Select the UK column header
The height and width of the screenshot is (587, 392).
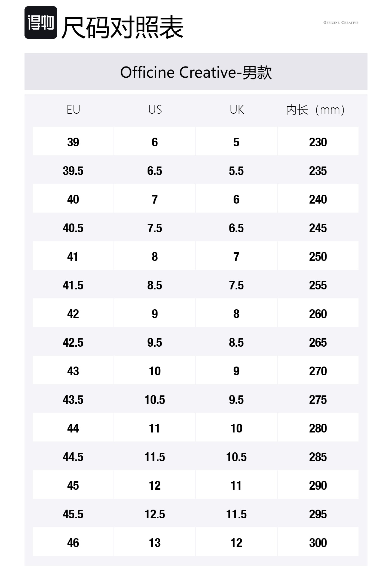[237, 110]
